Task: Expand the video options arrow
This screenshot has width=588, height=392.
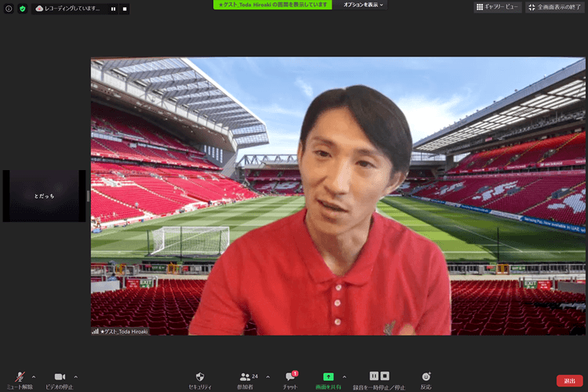Action: point(76,376)
